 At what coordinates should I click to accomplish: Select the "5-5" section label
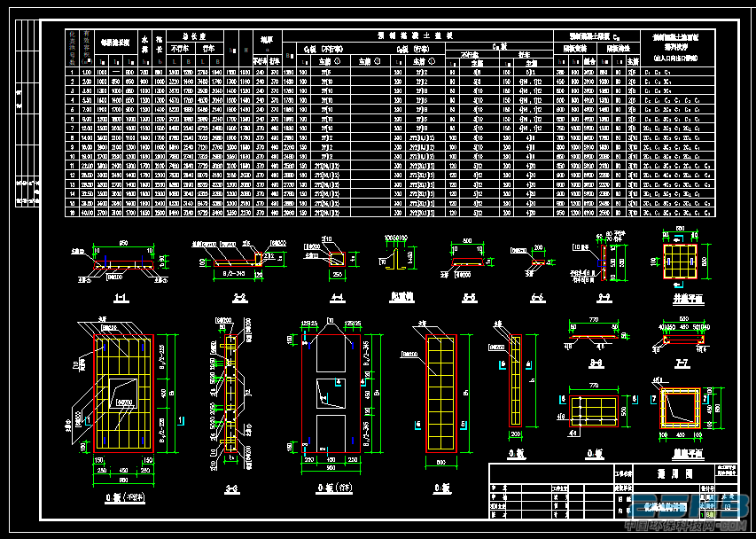point(469,299)
